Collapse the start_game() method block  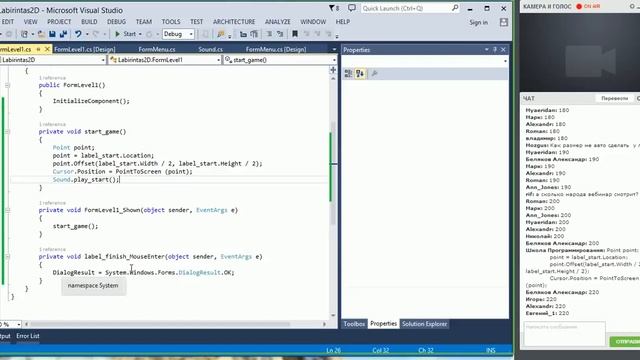point(7,131)
